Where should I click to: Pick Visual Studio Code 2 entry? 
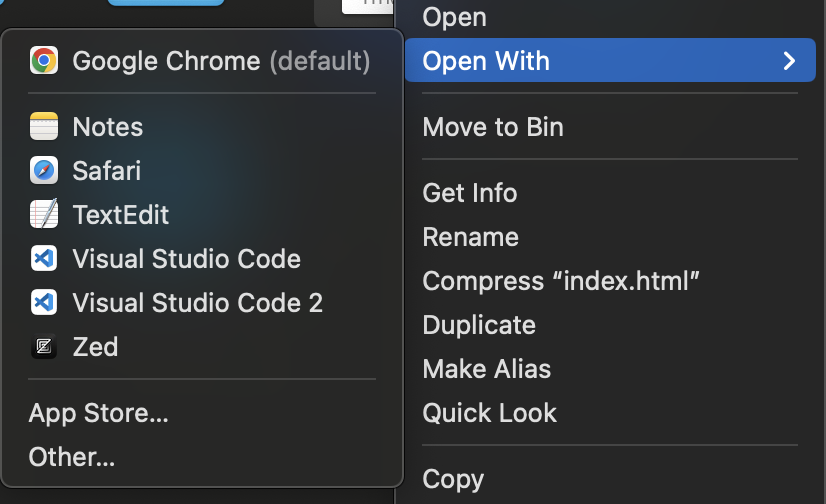coord(202,303)
